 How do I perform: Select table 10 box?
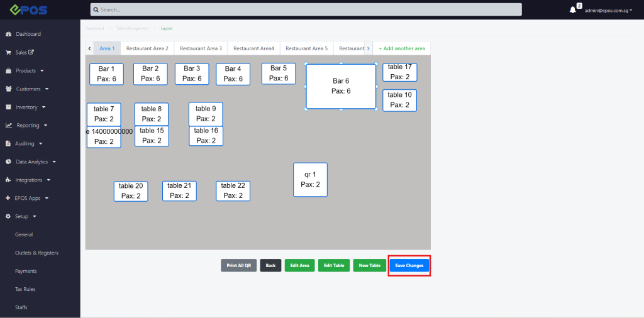point(399,101)
